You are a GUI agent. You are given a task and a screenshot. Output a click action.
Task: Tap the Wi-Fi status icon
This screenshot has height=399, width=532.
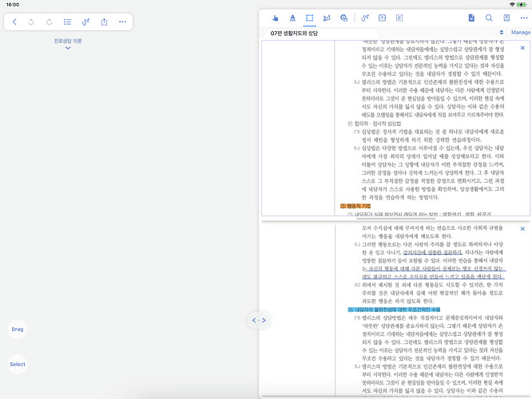[x=512, y=5]
